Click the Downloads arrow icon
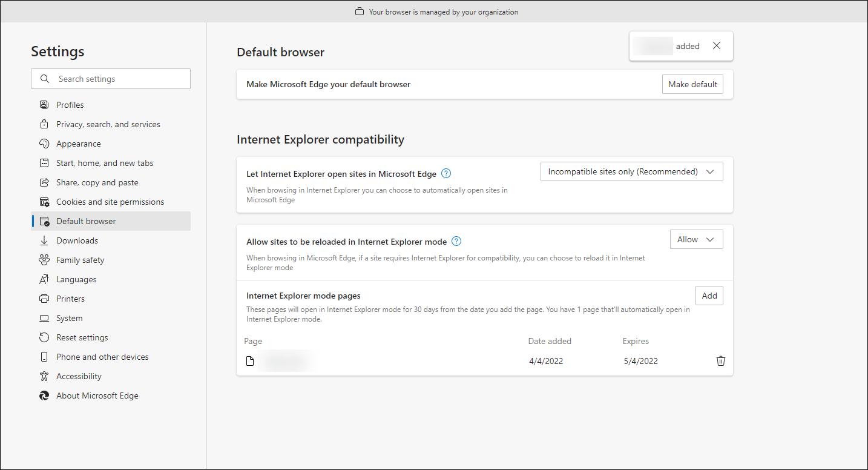 pos(44,240)
